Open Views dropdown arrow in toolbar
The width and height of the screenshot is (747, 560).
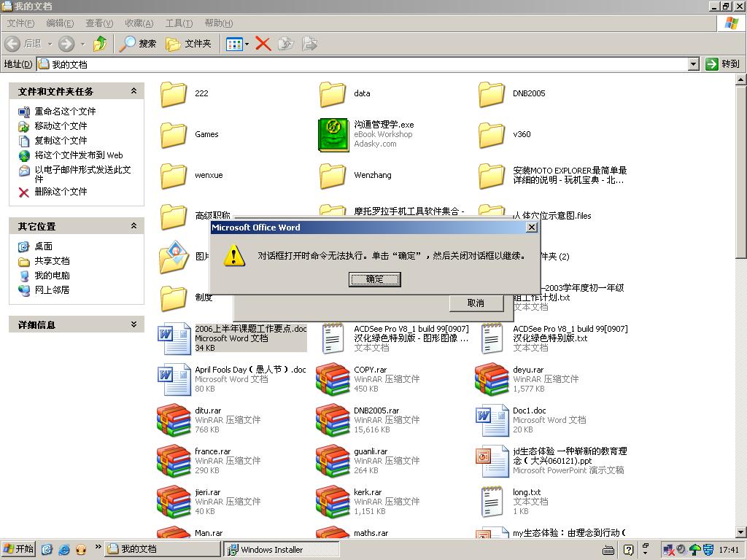(x=247, y=44)
